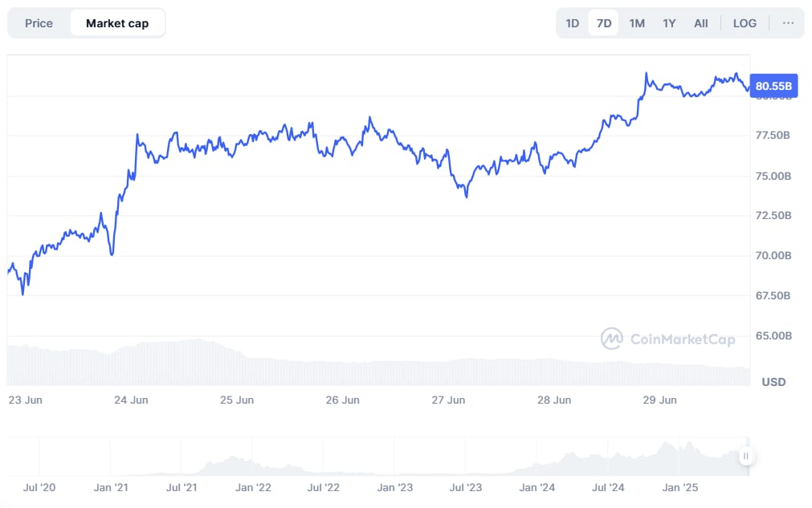Image resolution: width=812 pixels, height=508 pixels.
Task: Show All time history
Action: pyautogui.click(x=700, y=23)
